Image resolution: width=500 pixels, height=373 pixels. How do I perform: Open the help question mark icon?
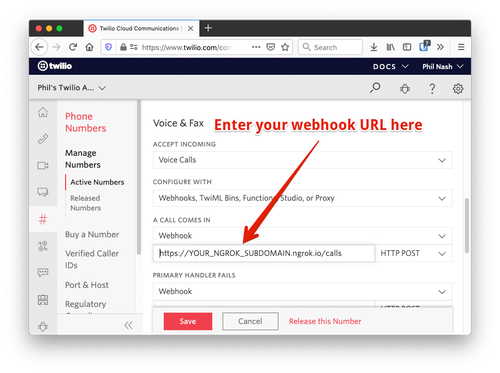pos(432,88)
